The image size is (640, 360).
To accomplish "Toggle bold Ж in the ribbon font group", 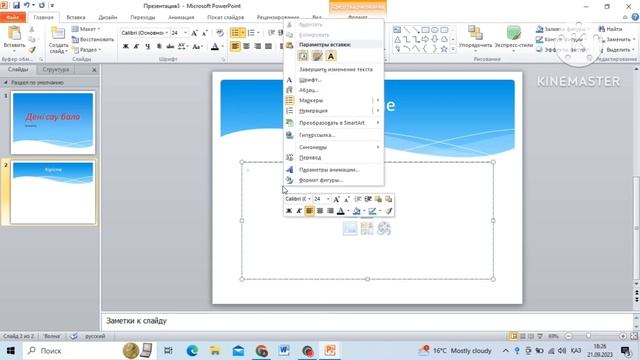I will pos(126,47).
